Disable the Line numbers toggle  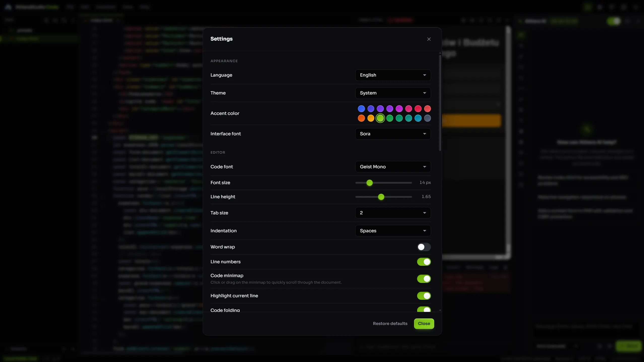424,262
